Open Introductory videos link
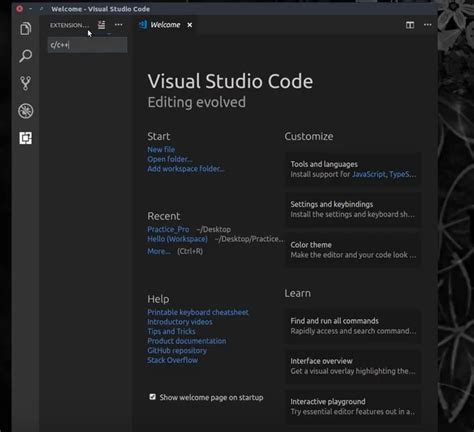 (x=180, y=322)
